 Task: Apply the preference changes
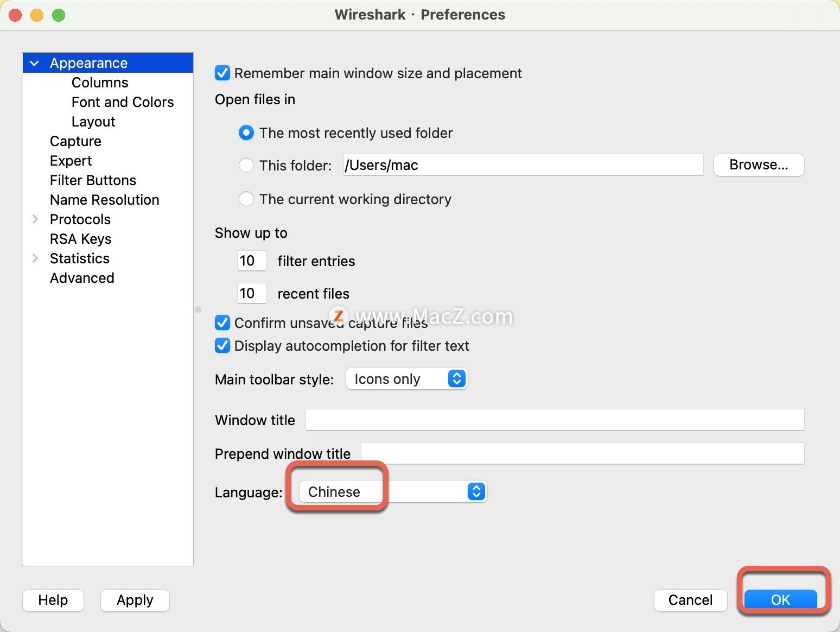(135, 600)
